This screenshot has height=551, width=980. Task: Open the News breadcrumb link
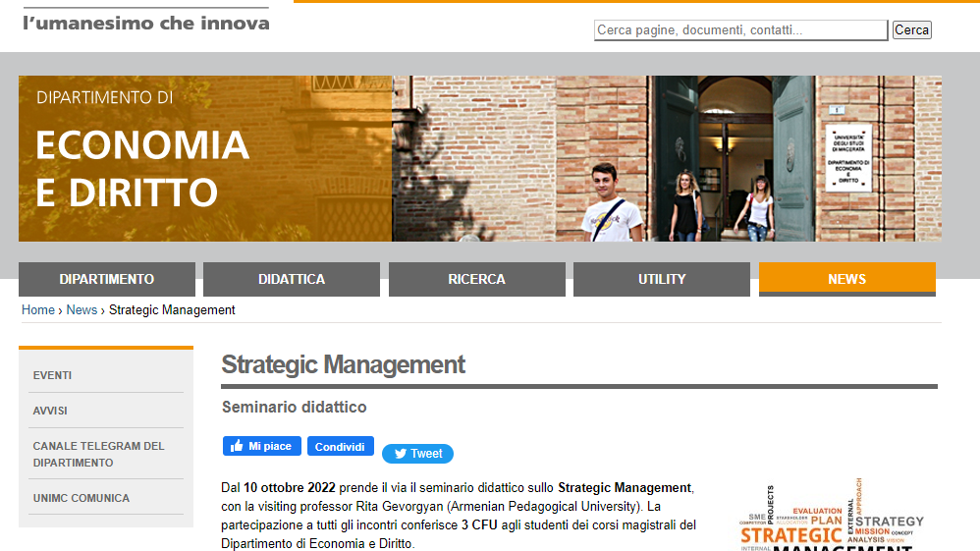click(x=82, y=309)
